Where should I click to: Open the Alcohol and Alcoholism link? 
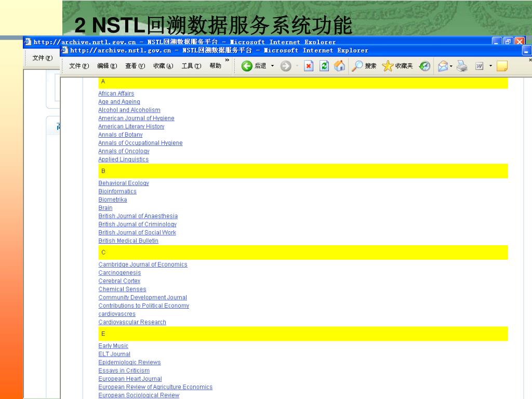point(129,110)
